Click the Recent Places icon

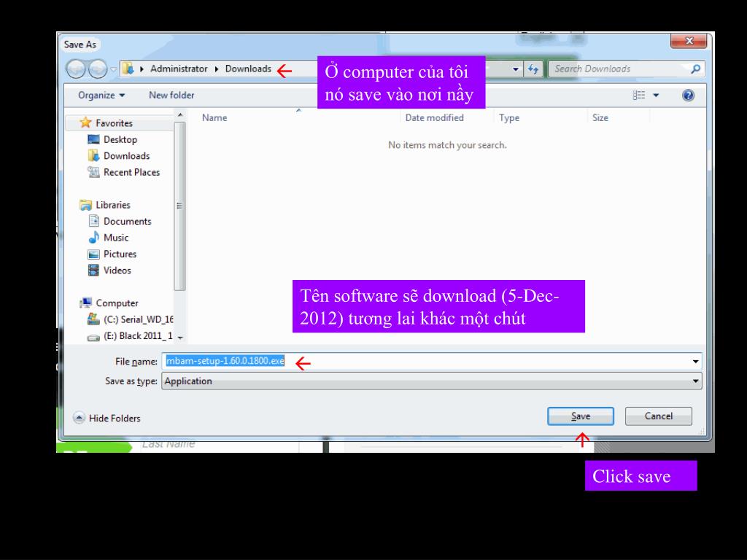click(x=94, y=172)
